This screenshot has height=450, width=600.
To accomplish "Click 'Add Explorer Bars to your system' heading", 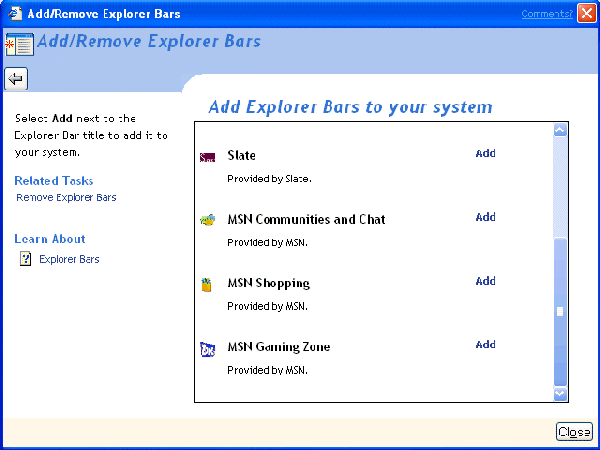I will (351, 107).
